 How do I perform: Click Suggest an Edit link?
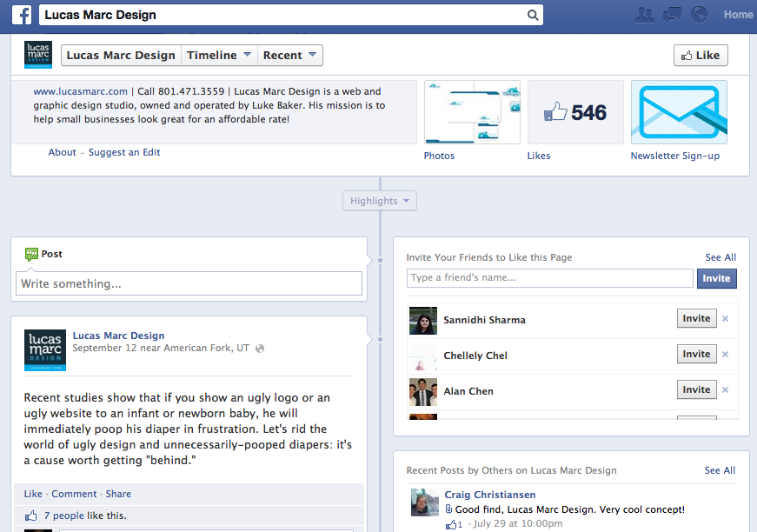[x=124, y=152]
